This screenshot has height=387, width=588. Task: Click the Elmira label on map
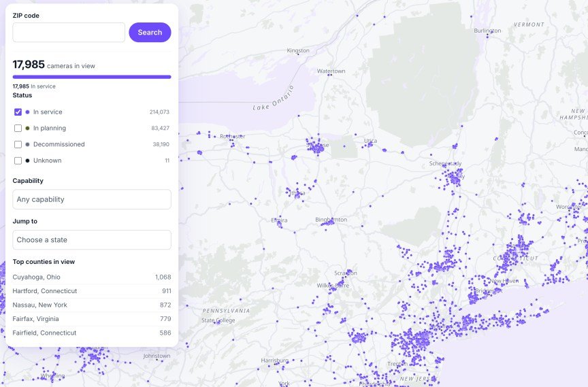[280, 220]
